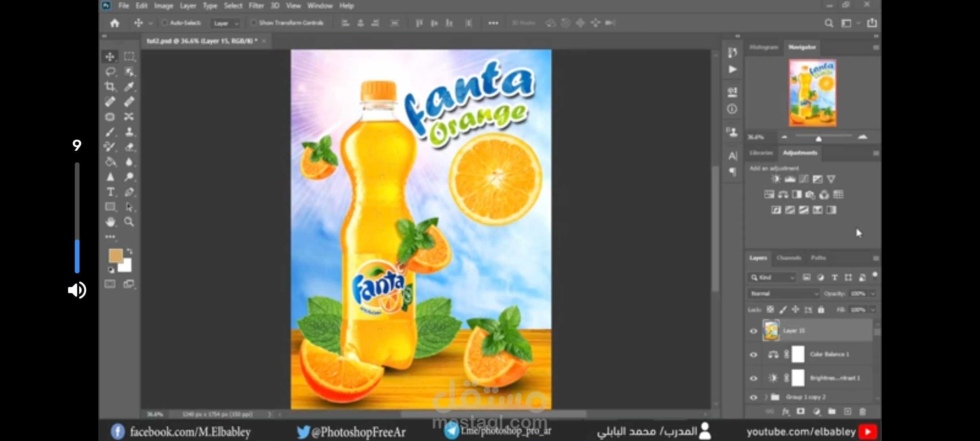Switch to the Paths tab

pyautogui.click(x=818, y=258)
